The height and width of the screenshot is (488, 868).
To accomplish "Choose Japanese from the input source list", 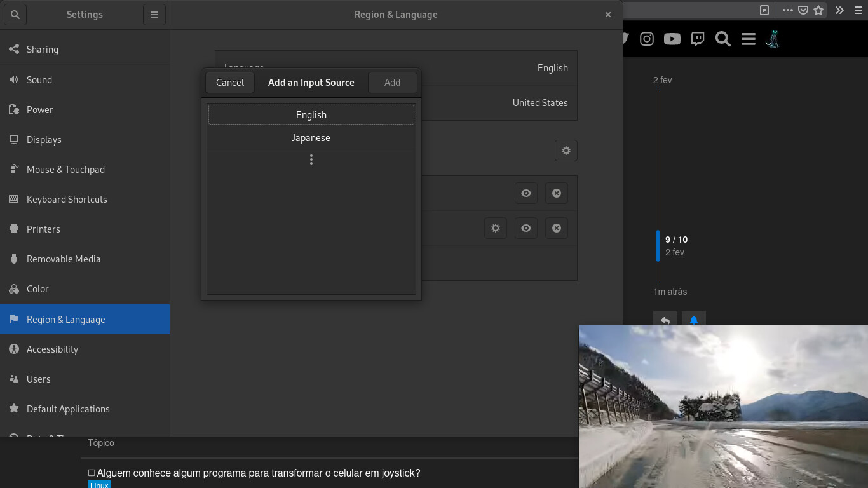I will click(x=311, y=138).
